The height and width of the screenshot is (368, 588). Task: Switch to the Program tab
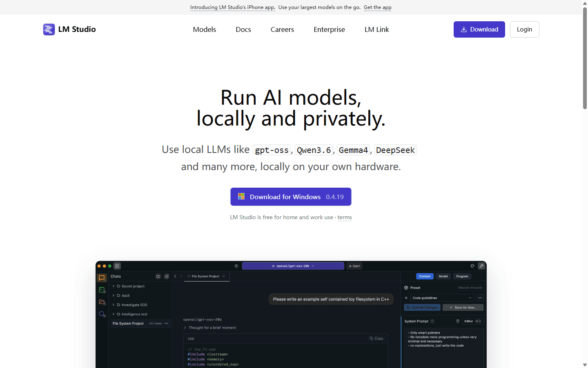[462, 276]
